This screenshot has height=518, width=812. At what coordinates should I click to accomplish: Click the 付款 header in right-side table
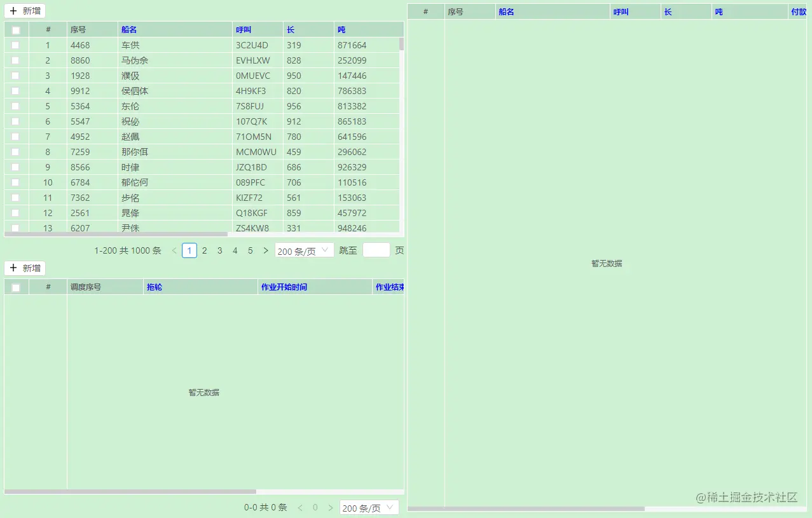(x=798, y=11)
